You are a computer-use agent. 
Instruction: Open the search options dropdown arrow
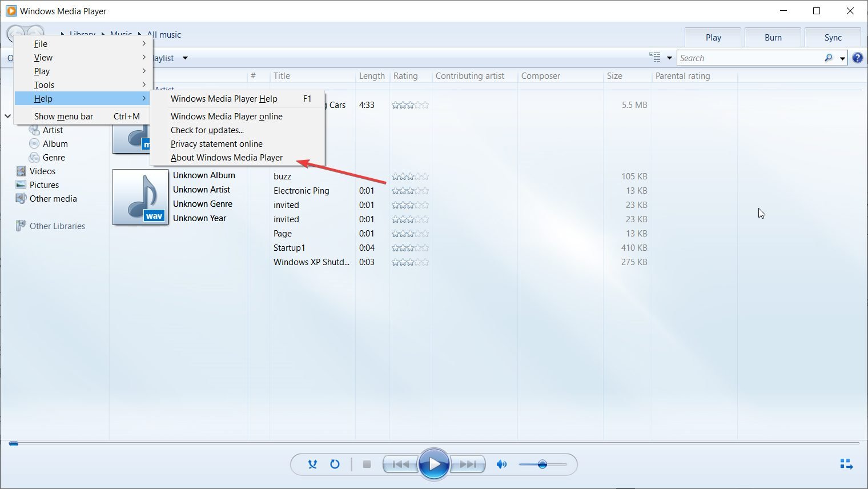(842, 58)
